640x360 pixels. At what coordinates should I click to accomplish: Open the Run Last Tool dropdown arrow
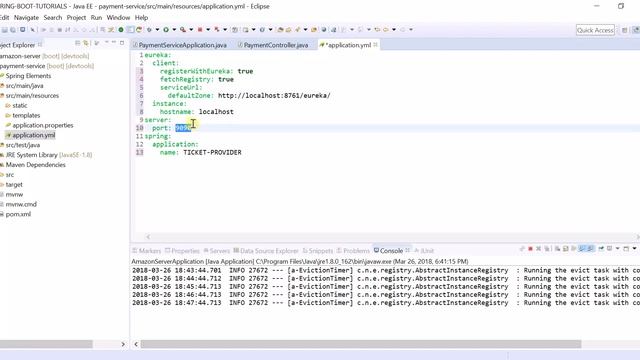[191, 30]
